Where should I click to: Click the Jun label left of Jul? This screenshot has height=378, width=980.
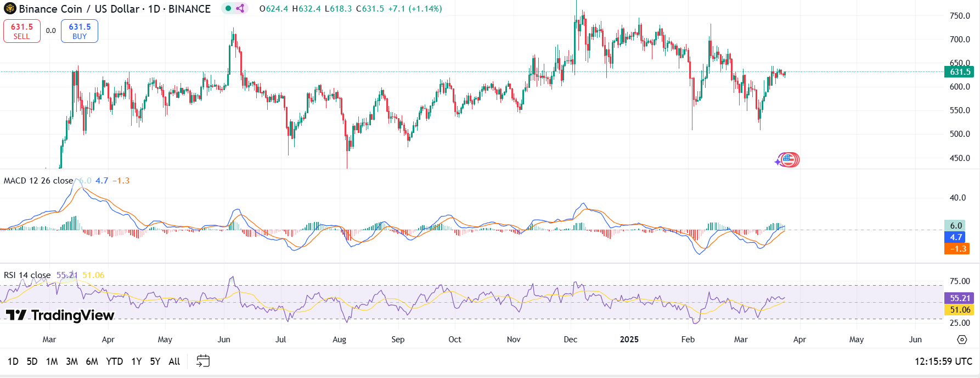224,340
